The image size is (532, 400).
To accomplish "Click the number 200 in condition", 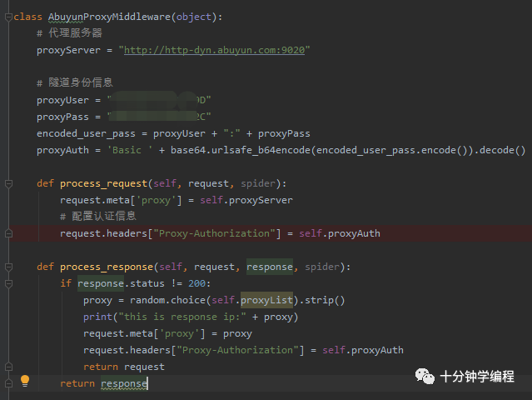I will 196,283.
